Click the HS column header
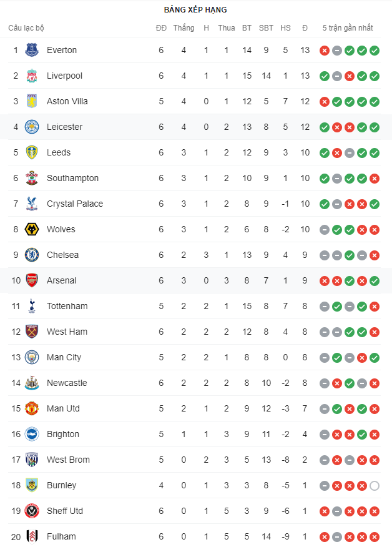392x547 pixels. tap(285, 28)
